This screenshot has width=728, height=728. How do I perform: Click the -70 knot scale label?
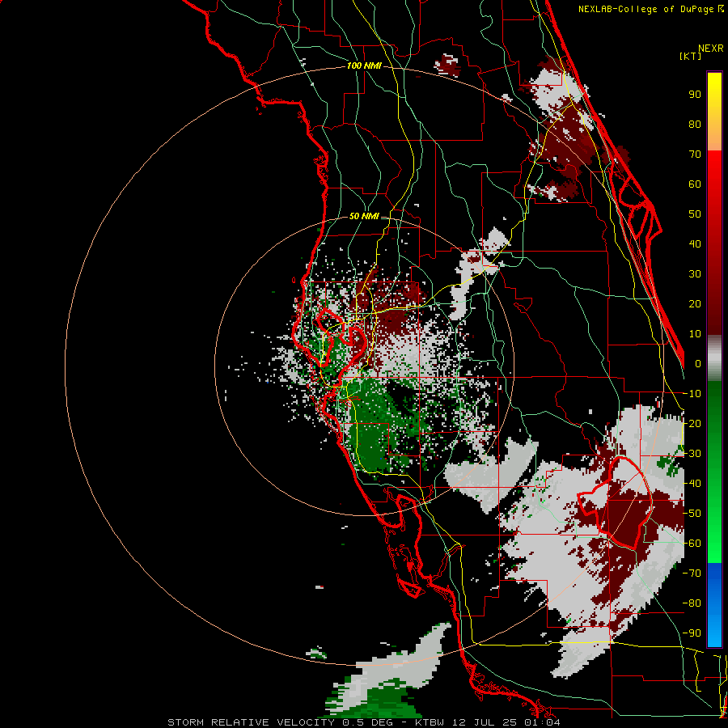(692, 574)
